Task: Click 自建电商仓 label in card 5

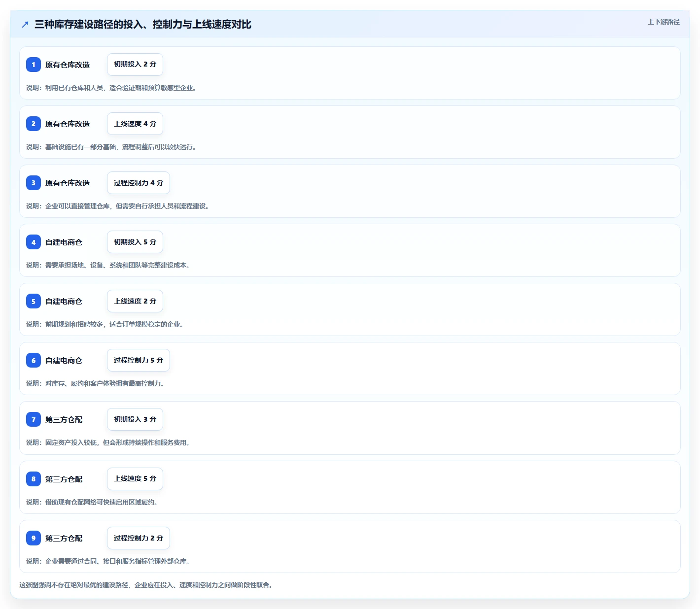Action: (64, 301)
